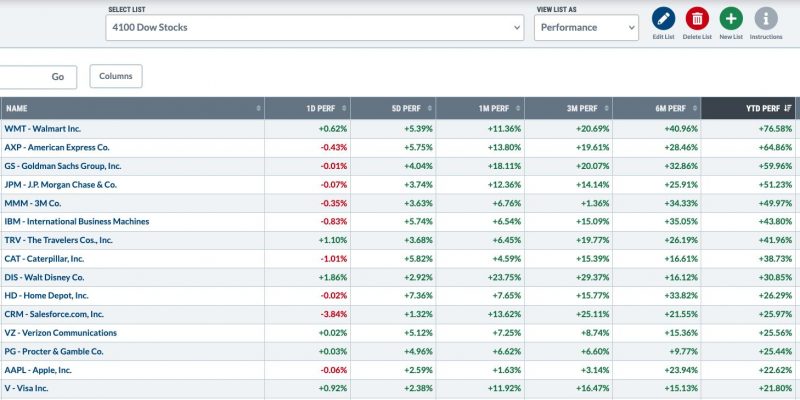The width and height of the screenshot is (800, 400).
Task: Click the New List plus icon
Action: coord(731,19)
